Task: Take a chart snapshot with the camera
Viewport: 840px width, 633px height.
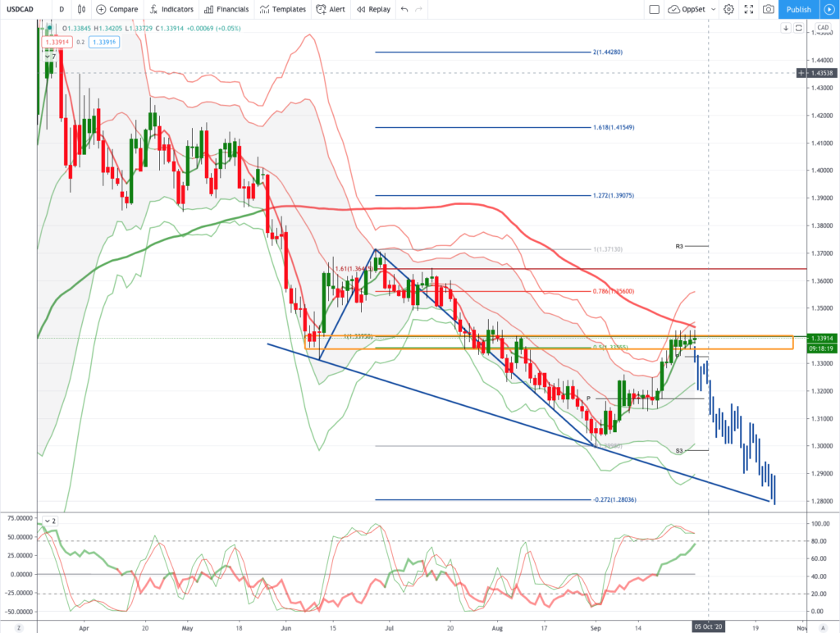Action: 768,10
